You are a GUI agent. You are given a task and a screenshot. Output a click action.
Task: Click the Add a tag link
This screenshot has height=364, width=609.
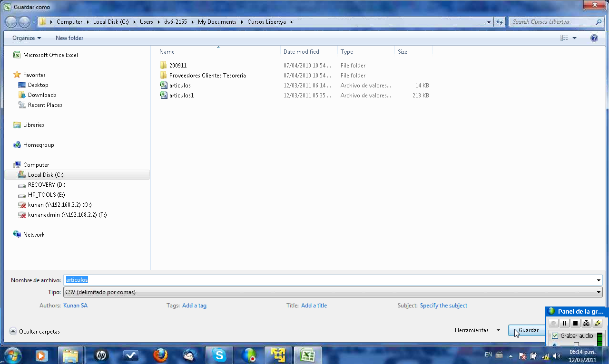point(194,306)
